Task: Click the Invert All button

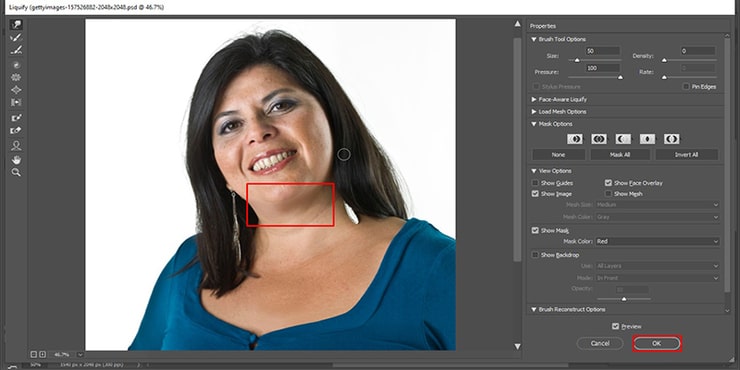Action: pos(687,155)
